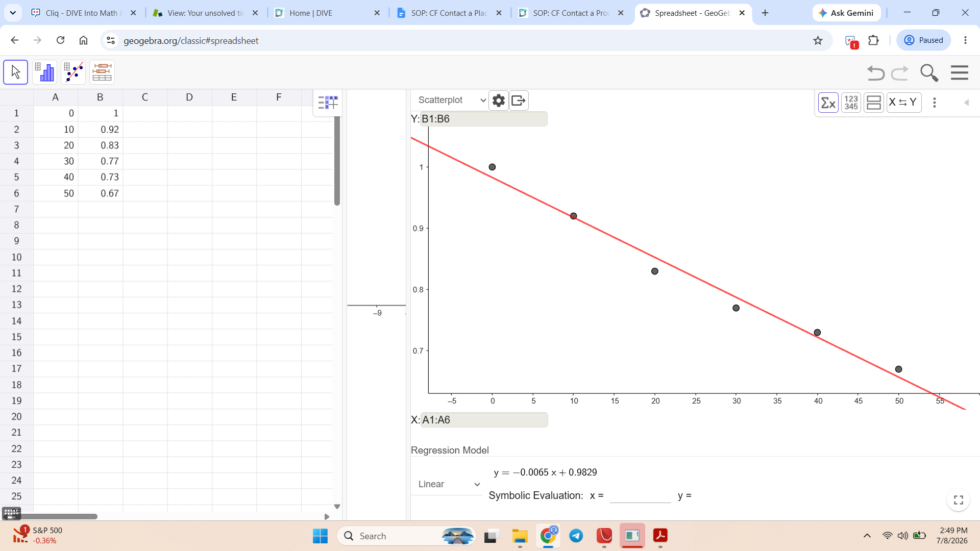Screen dimensions: 980x551
Task: Click the scatterplot settings gear icon
Action: 499,101
